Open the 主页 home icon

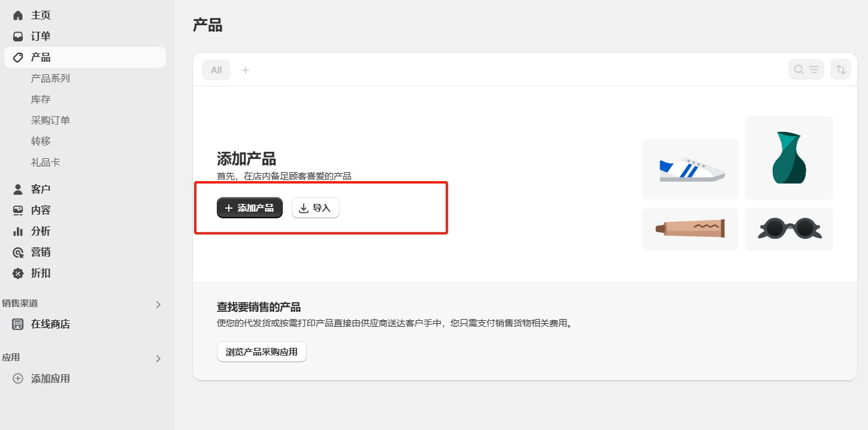tap(17, 14)
